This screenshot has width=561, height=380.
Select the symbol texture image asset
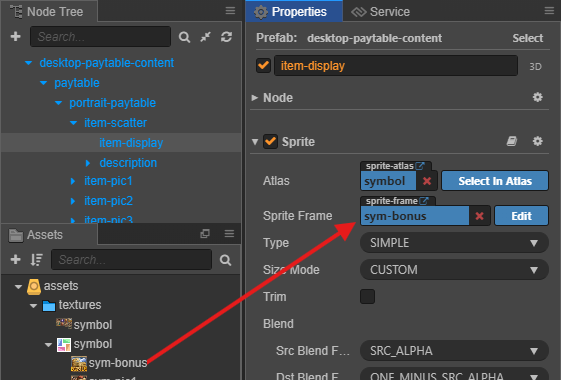tap(84, 324)
